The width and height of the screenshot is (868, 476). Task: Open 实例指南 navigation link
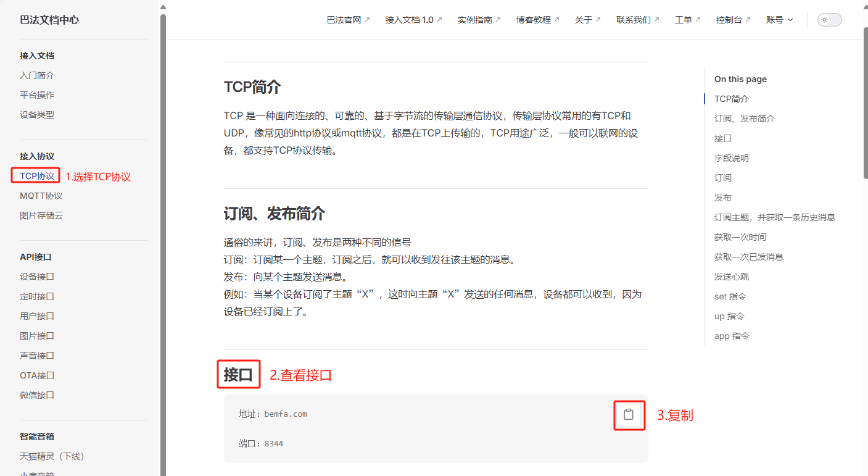(x=479, y=20)
